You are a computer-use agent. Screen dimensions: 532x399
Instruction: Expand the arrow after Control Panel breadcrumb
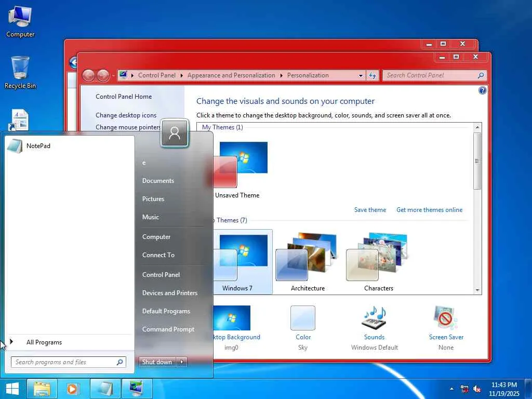click(x=181, y=75)
